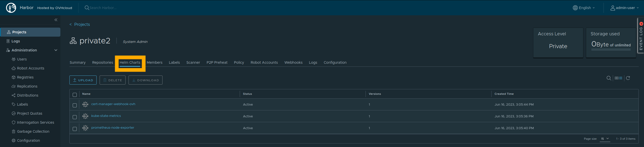Click the chart list search magnifier icon

609,78
